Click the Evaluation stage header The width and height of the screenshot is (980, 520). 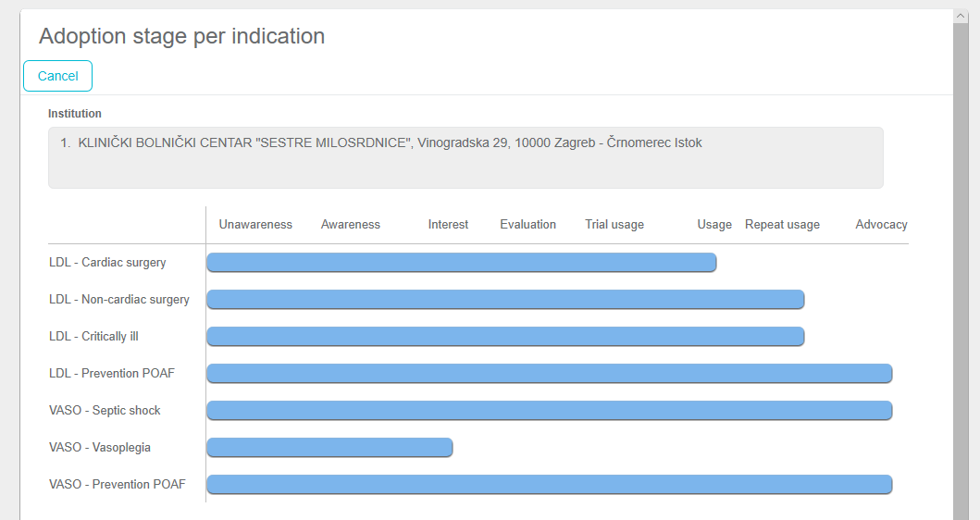pos(527,225)
